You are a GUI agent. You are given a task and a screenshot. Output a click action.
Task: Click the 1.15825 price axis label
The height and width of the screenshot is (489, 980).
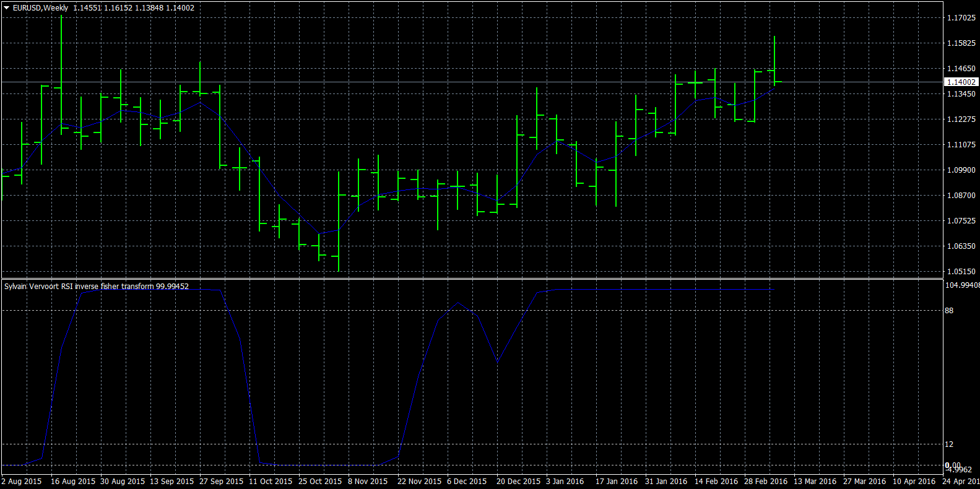[x=961, y=43]
